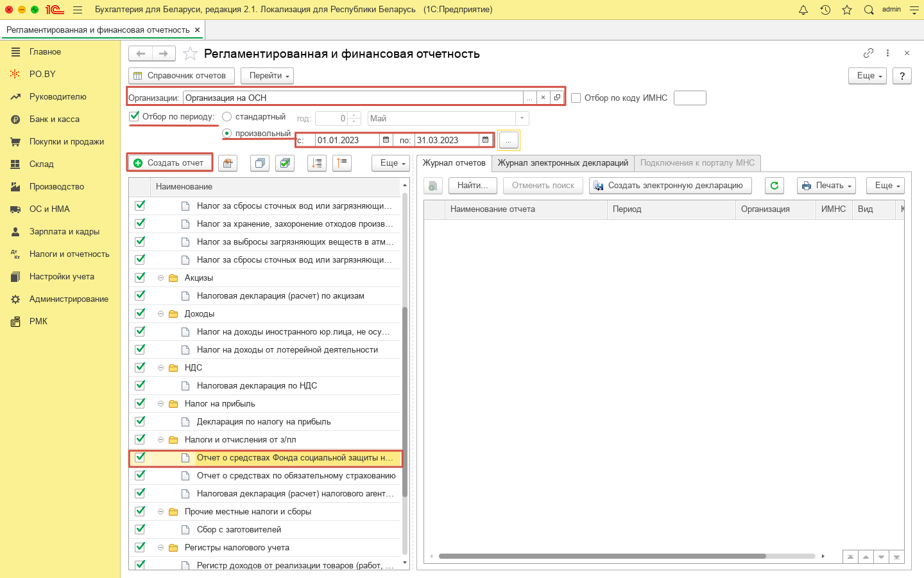Add page to favorites with star icon
The width and height of the screenshot is (924, 578).
[190, 54]
